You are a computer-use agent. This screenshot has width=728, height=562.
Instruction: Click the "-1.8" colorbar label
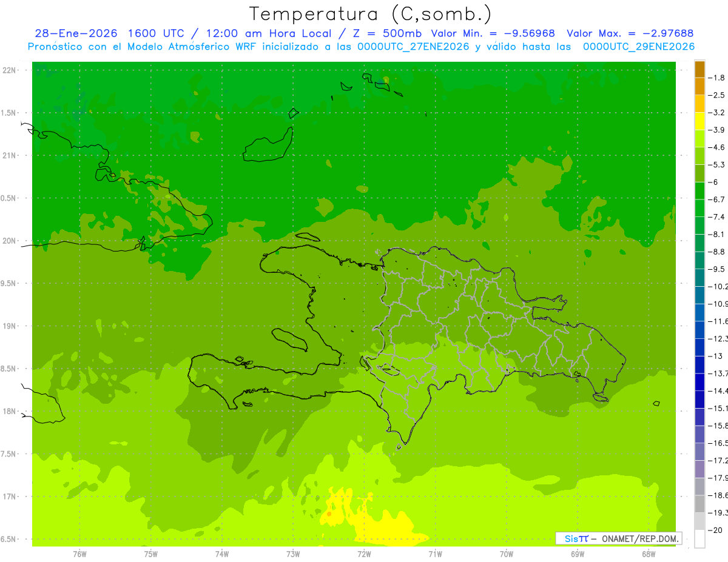[x=718, y=78]
